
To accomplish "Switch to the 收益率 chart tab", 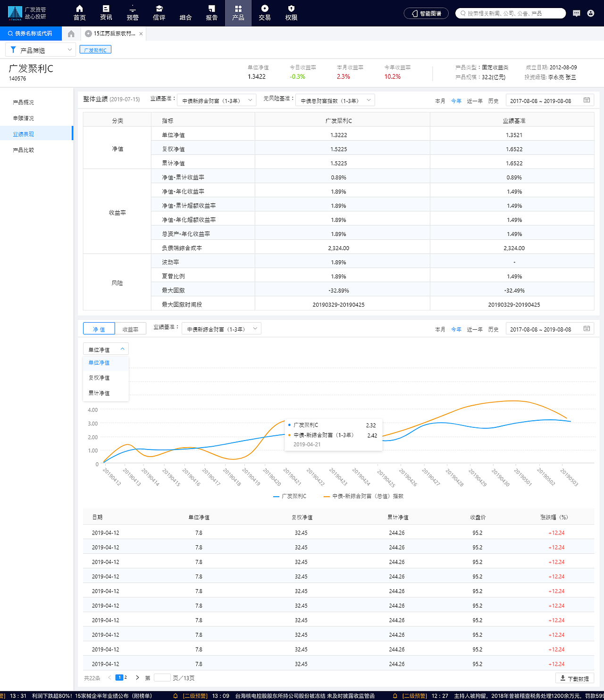I will tap(130, 329).
